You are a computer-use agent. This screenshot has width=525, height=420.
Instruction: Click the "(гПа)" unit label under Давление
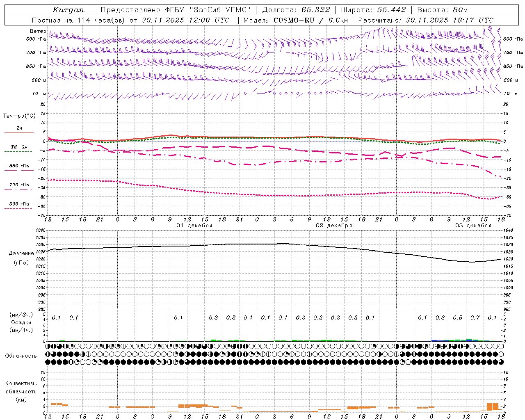point(21,262)
